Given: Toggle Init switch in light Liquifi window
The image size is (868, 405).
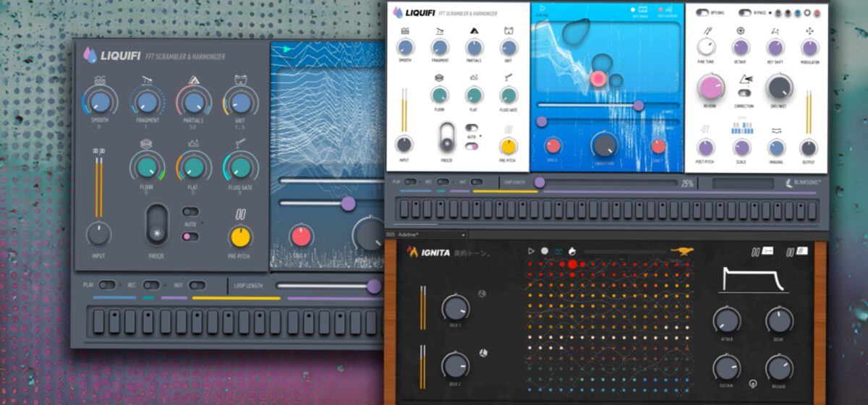Looking at the screenshot, I should point(476,182).
